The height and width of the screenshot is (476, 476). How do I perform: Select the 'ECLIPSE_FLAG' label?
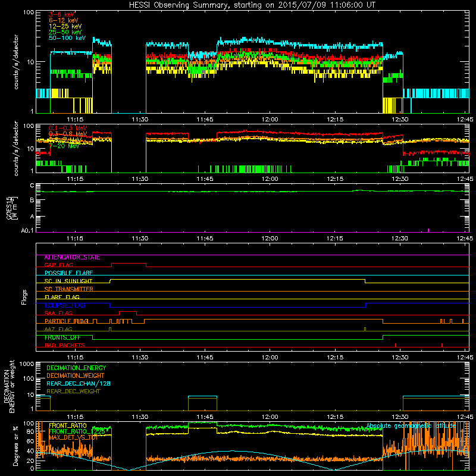65,305
